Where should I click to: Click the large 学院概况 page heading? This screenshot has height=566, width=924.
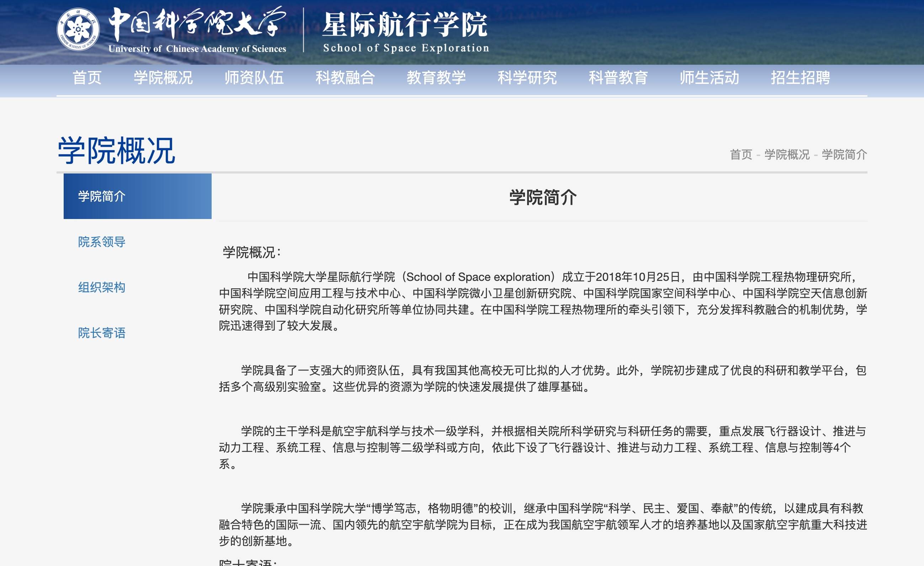[116, 151]
